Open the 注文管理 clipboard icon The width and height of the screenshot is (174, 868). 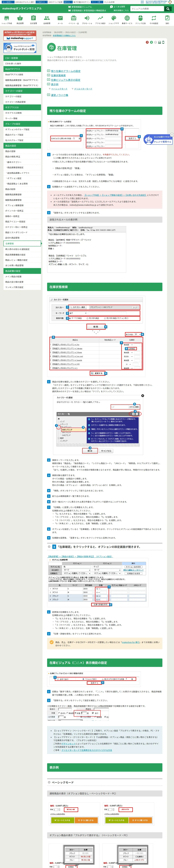click(x=33, y=20)
